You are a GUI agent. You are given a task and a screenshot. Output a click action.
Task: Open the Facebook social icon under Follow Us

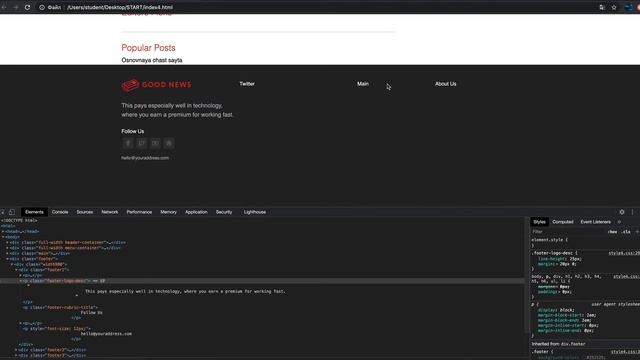pyautogui.click(x=128, y=143)
